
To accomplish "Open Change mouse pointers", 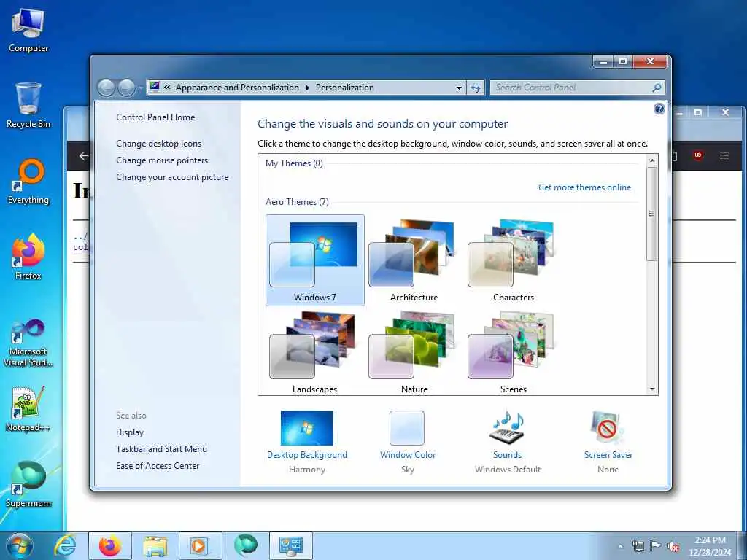I will coord(162,160).
